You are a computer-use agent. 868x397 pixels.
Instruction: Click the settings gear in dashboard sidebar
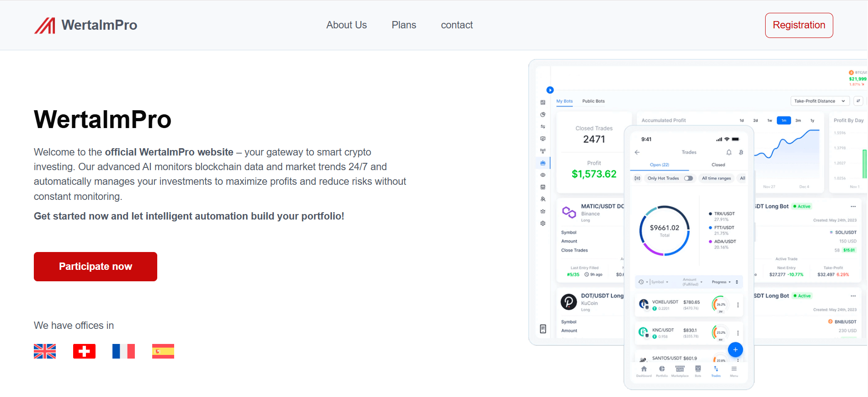543,224
